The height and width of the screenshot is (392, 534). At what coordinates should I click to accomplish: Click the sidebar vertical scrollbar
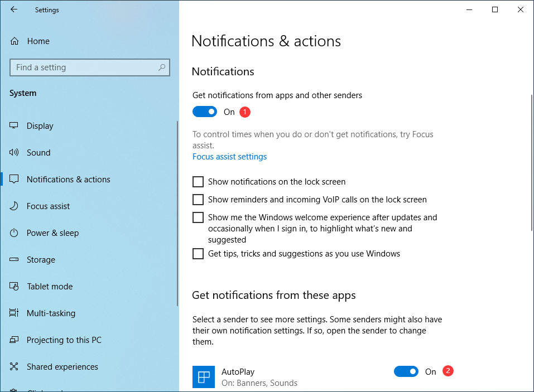pyautogui.click(x=177, y=214)
